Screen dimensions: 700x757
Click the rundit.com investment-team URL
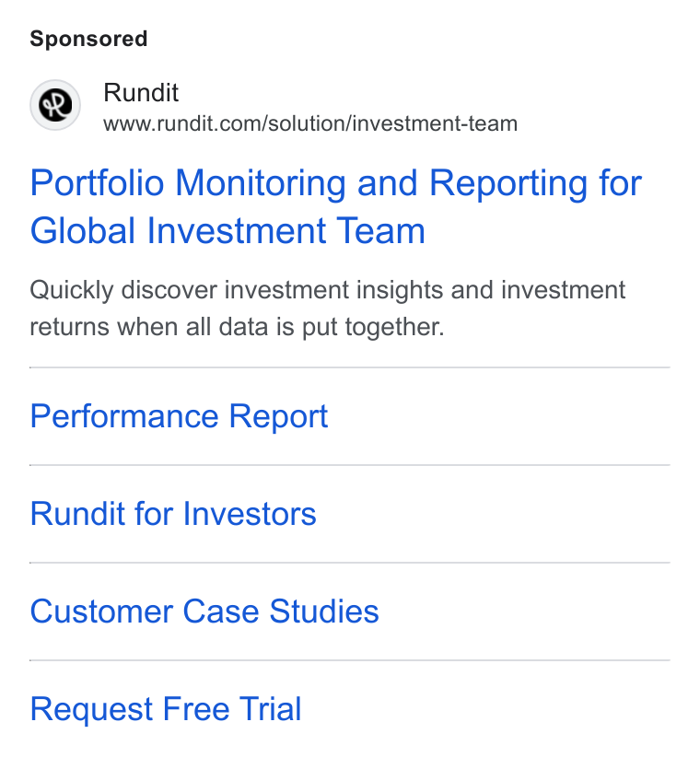pos(309,123)
